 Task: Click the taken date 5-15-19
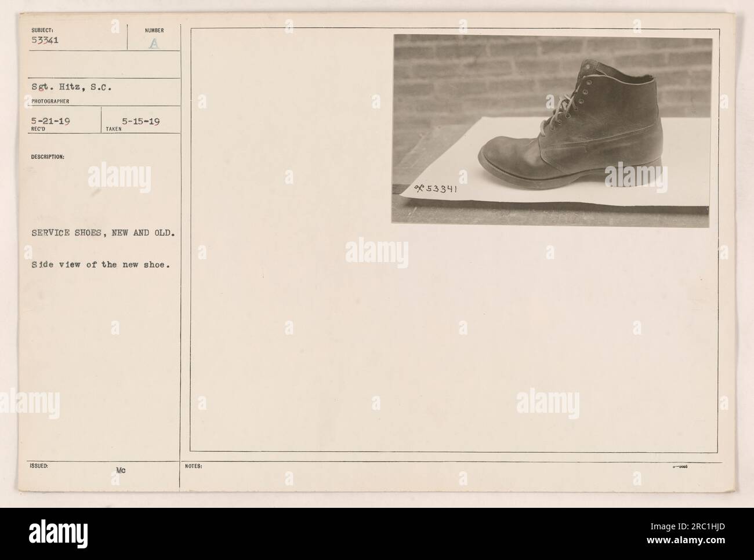pos(142,122)
